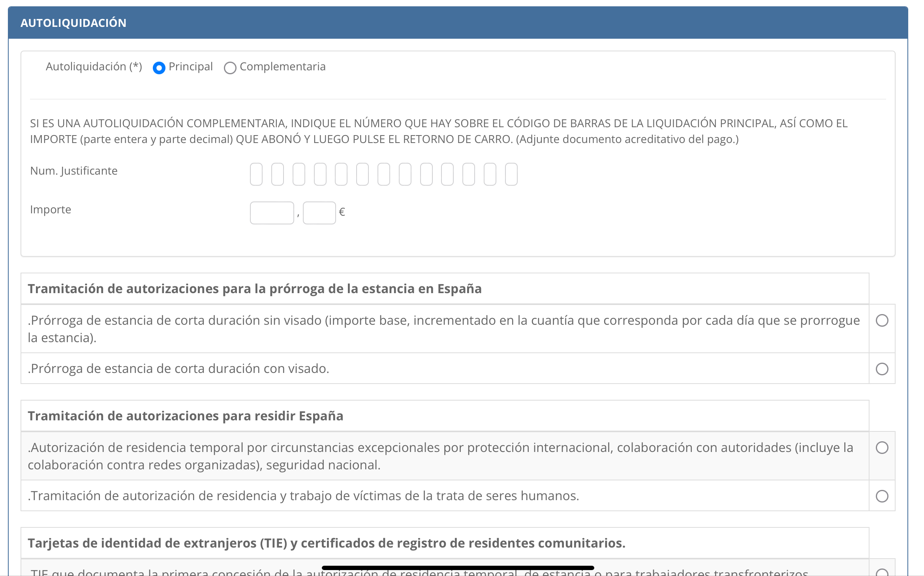Viewport: 924px width, 576px height.
Task: Choose Prórroga de estancia sin visado option
Action: pos(882,320)
